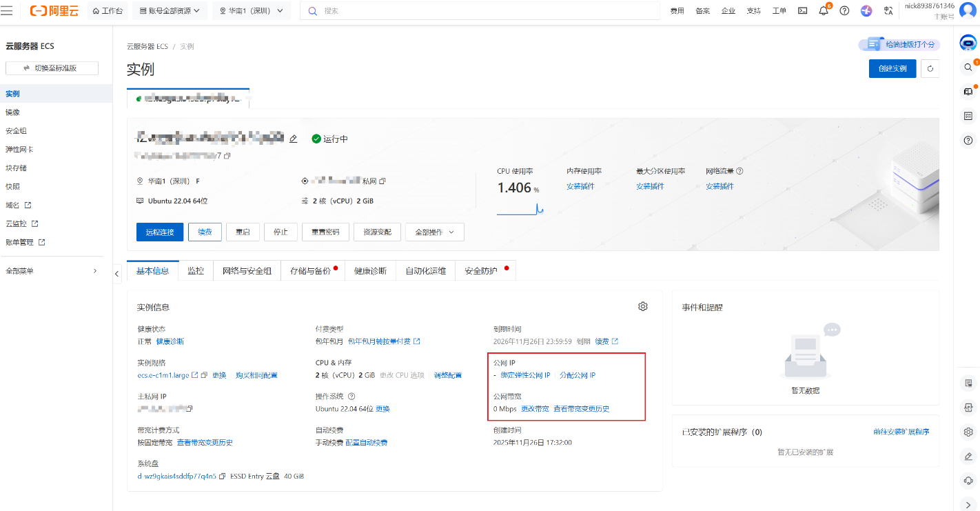The image size is (980, 511).
Task: Click 重启 button
Action: (243, 232)
